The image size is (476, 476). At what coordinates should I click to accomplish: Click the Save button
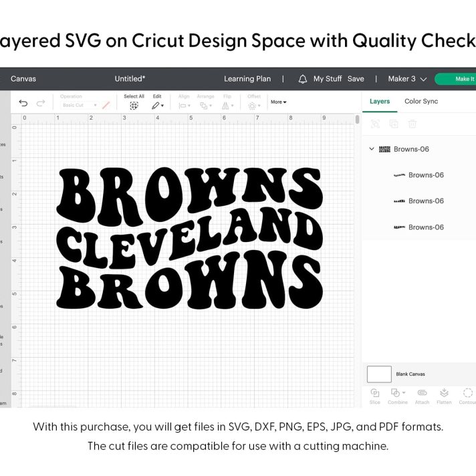click(356, 79)
